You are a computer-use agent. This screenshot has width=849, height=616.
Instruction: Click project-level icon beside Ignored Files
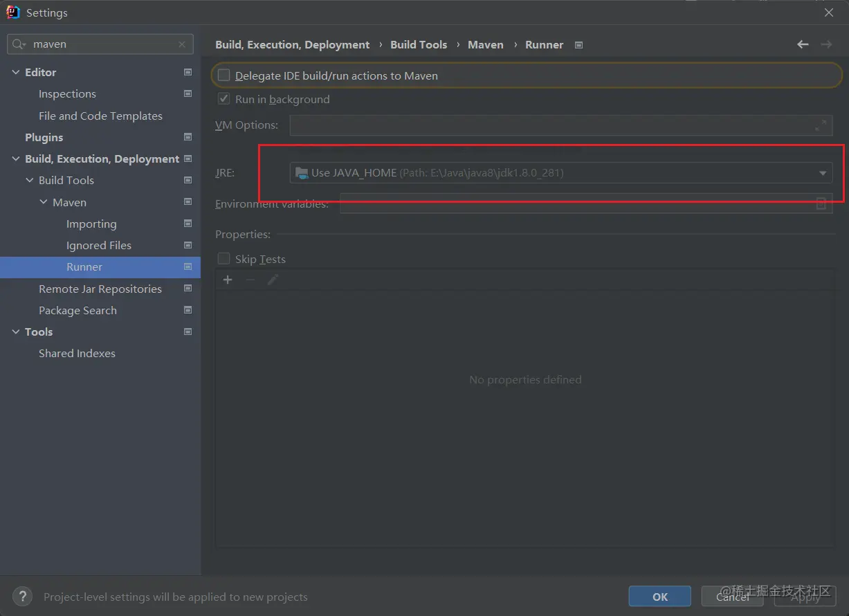[188, 245]
